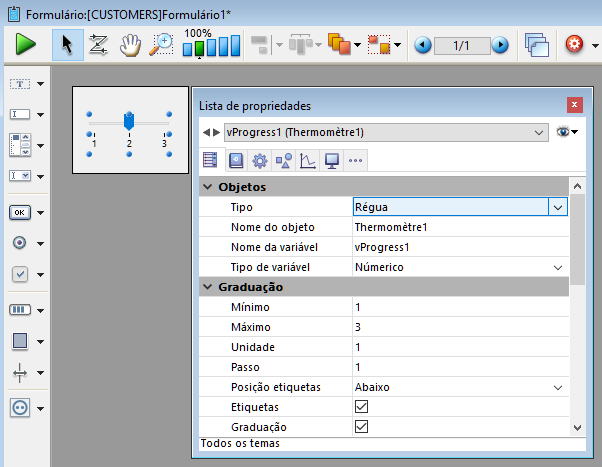
Task: Go to the next form page
Action: pos(500,45)
